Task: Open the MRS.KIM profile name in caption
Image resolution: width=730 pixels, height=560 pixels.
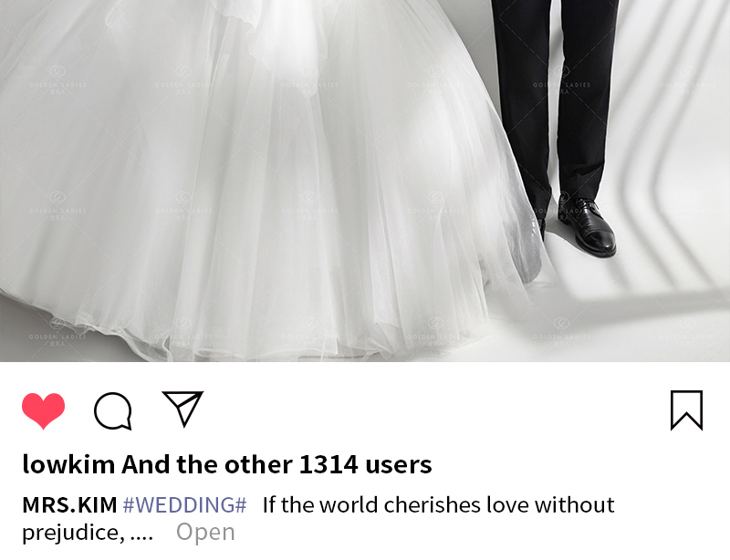Action: click(x=70, y=505)
